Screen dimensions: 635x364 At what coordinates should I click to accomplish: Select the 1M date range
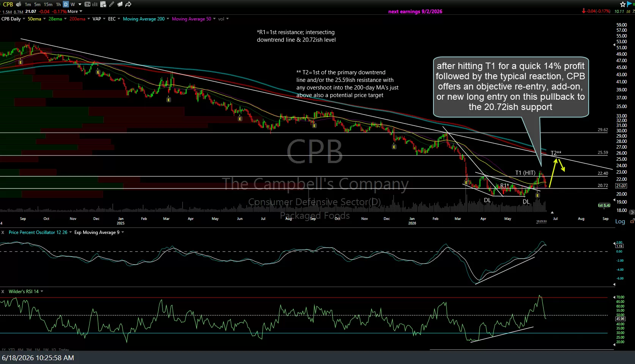click(x=37, y=350)
